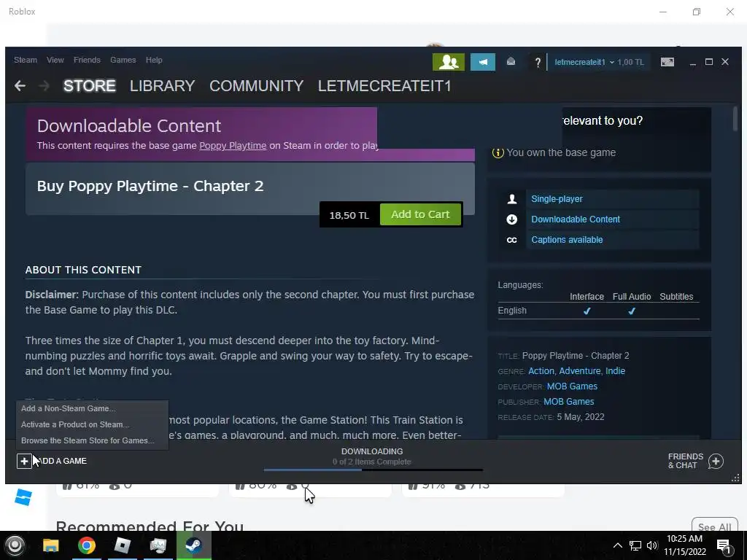
Task: Open the Captions available link
Action: point(567,240)
